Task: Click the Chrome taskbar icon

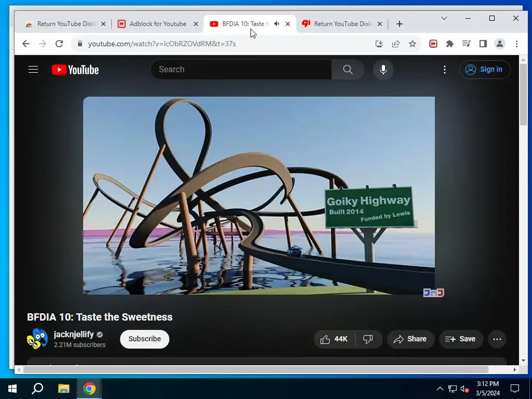Action: [89, 389]
